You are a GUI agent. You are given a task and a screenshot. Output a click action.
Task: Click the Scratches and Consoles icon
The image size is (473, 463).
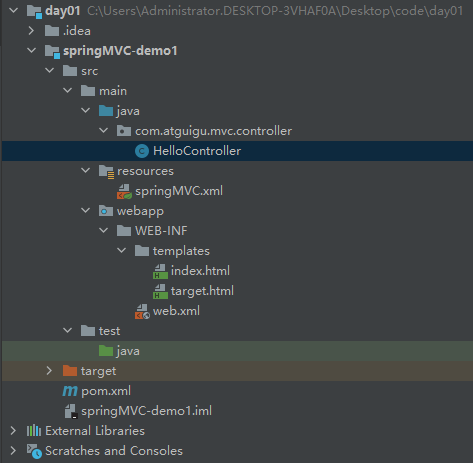(34, 451)
